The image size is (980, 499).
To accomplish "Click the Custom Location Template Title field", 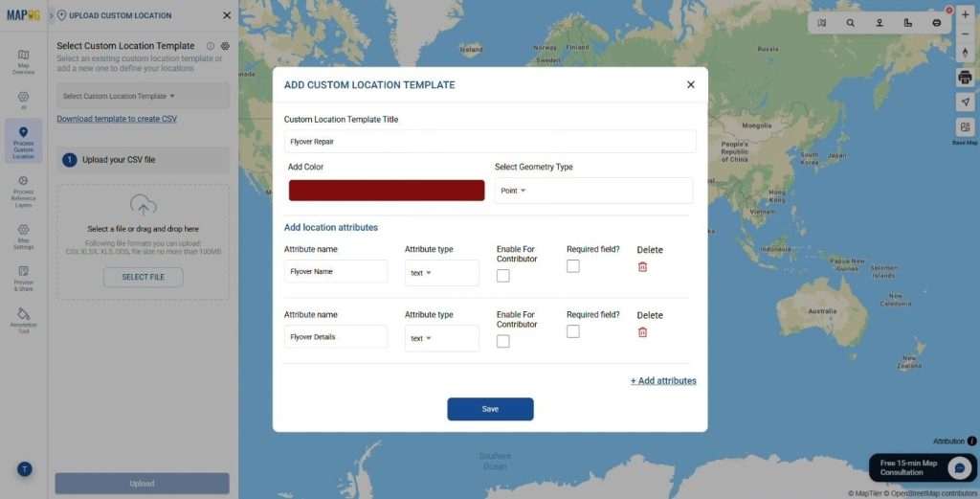I will click(x=490, y=142).
